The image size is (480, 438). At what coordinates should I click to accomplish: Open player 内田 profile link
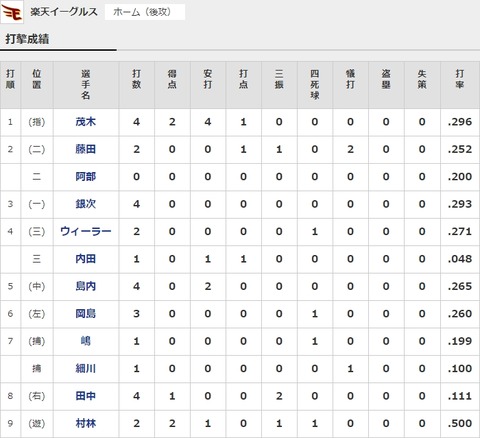pyautogui.click(x=86, y=259)
